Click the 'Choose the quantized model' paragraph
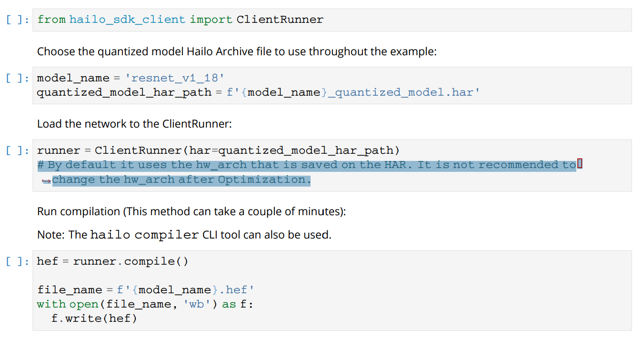This screenshot has width=644, height=338. click(x=236, y=51)
